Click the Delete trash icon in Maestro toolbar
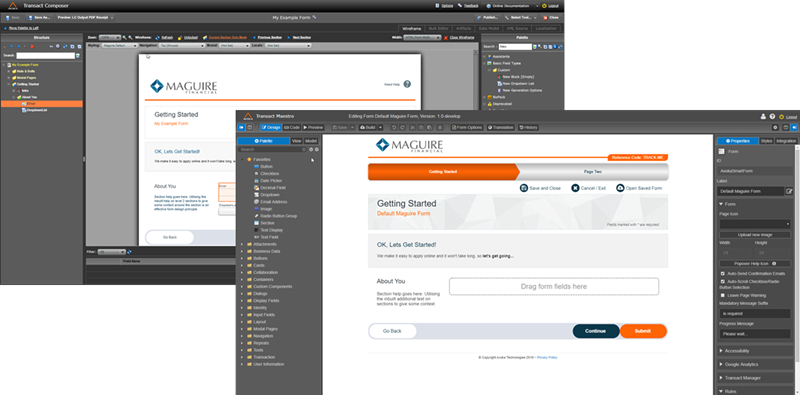This screenshot has width=800, height=395. [440, 127]
